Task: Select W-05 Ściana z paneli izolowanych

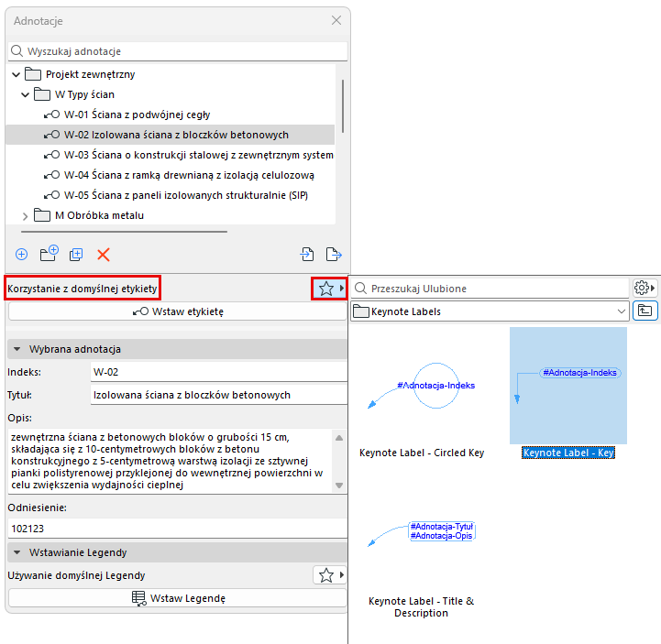Action: click(170, 195)
